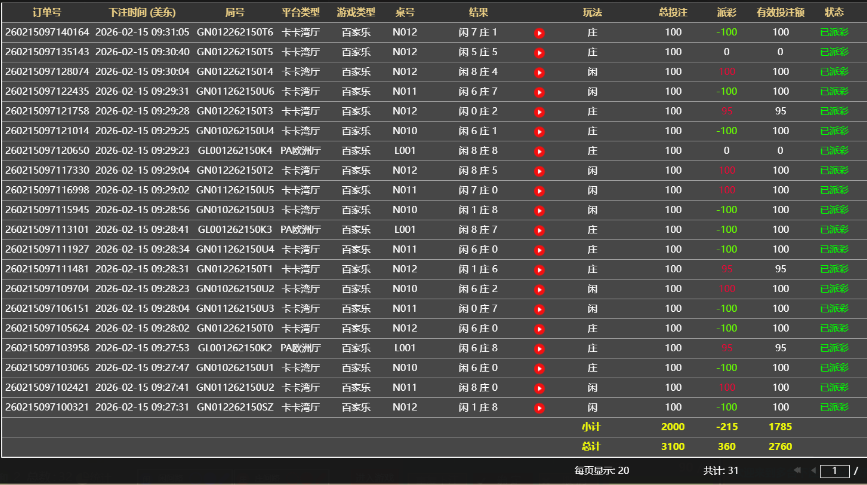Open order number 260215097122435
This screenshot has width=867, height=485.
coord(46,91)
